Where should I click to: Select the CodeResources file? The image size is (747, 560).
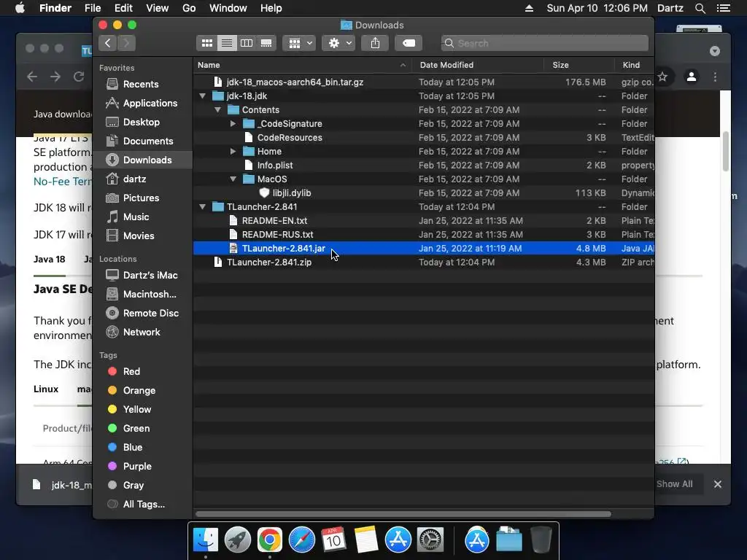[424, 138]
